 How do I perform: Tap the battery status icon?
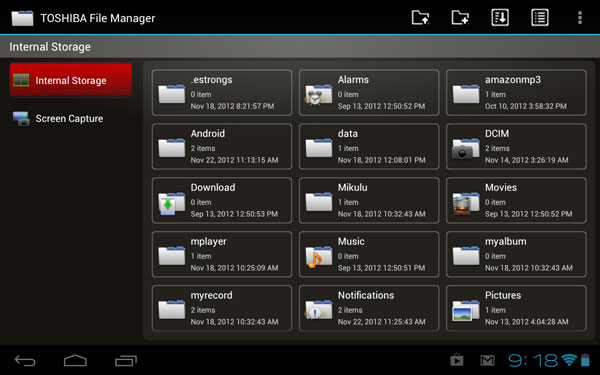pyautogui.click(x=585, y=360)
